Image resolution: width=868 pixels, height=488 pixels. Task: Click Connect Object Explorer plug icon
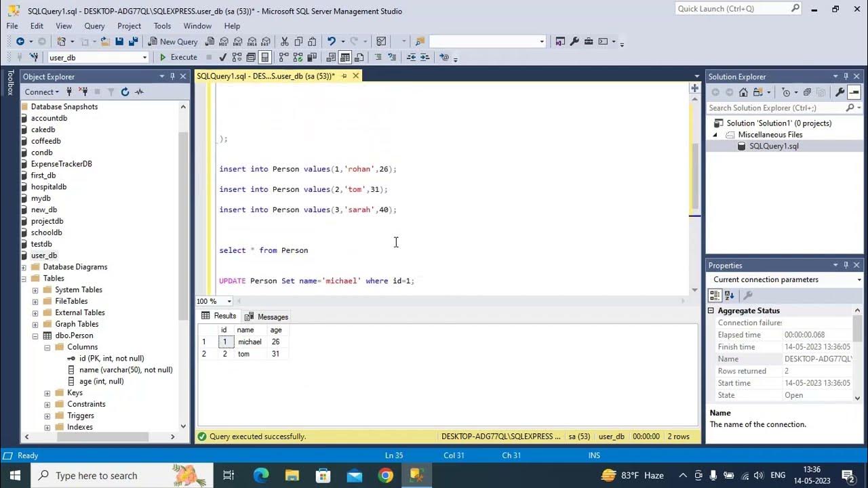pyautogui.click(x=69, y=91)
